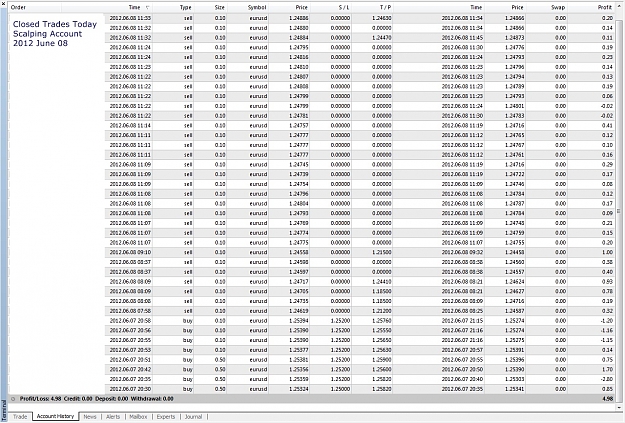Sort by the Swap column header
625x423 pixels.
coord(558,8)
